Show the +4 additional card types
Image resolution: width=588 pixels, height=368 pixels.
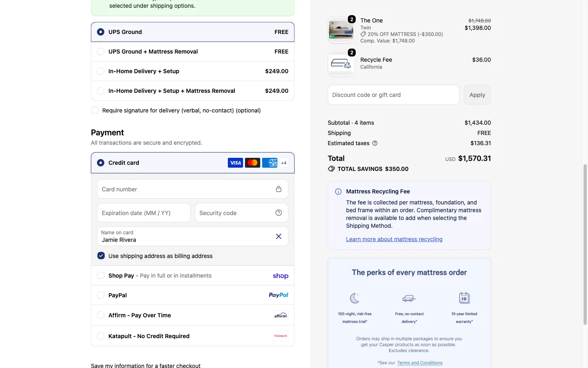point(284,163)
